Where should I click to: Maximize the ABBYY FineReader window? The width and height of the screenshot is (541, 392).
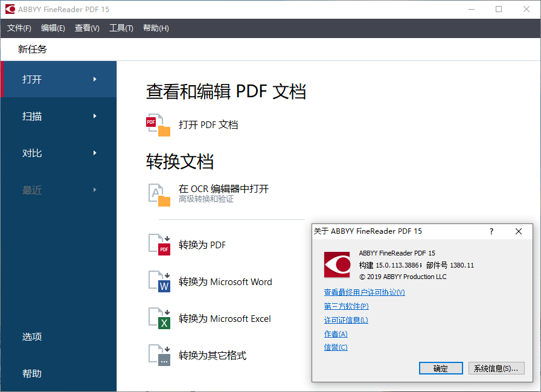tap(499, 9)
